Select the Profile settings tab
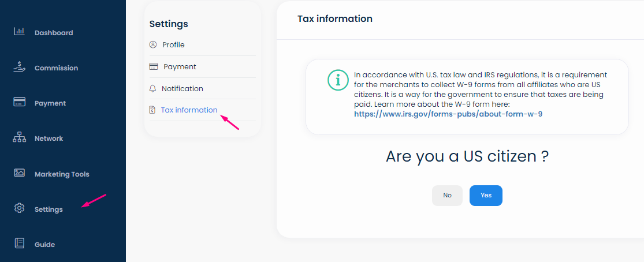The height and width of the screenshot is (262, 644). click(173, 45)
